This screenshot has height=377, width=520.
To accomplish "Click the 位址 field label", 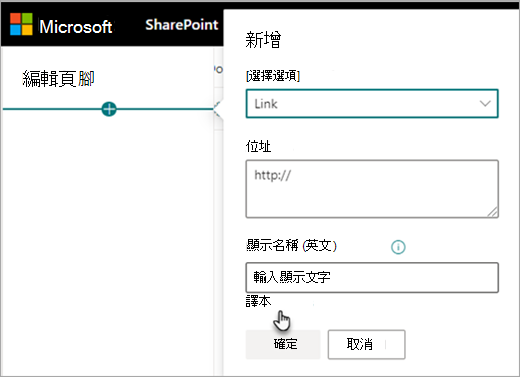I will tap(258, 146).
